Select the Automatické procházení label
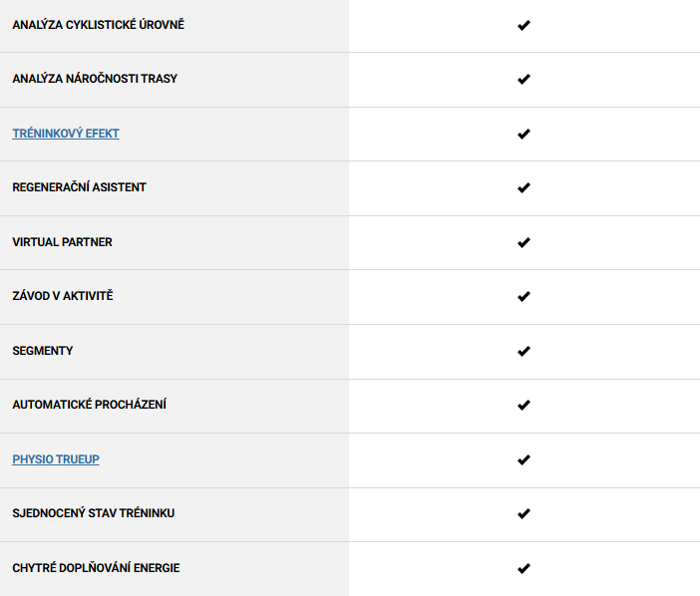Viewport: 700px width, 596px height. [x=90, y=405]
